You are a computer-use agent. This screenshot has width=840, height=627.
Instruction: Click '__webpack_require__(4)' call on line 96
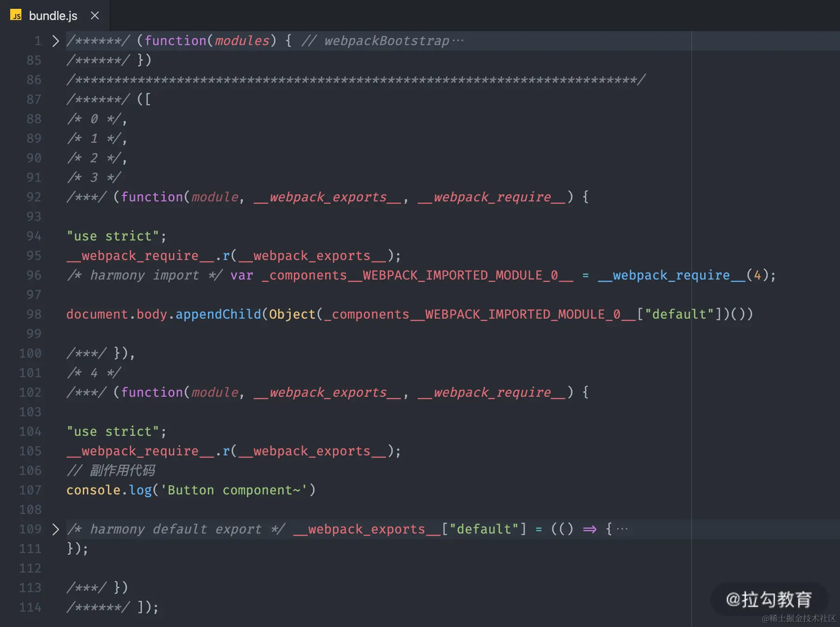coord(683,275)
